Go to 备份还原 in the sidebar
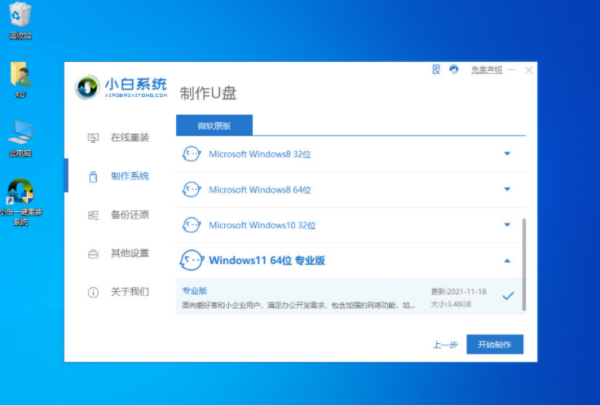Image resolution: width=600 pixels, height=405 pixels. tap(130, 215)
